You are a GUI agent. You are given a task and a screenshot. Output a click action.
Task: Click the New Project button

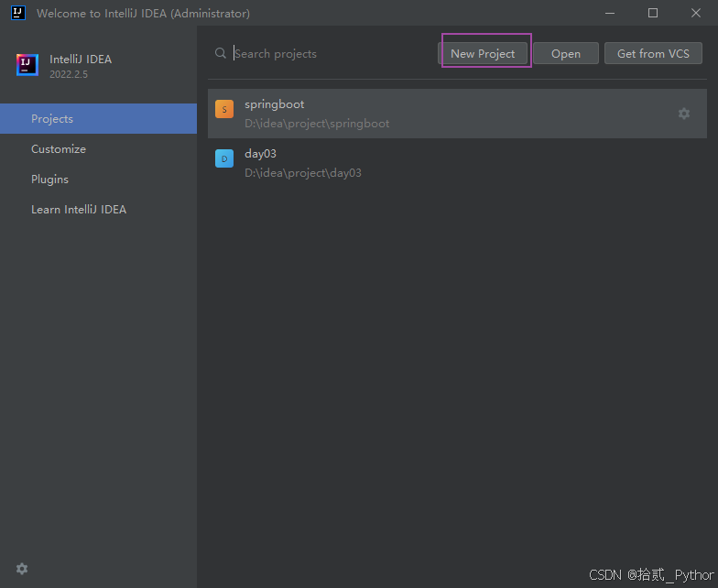pos(483,53)
